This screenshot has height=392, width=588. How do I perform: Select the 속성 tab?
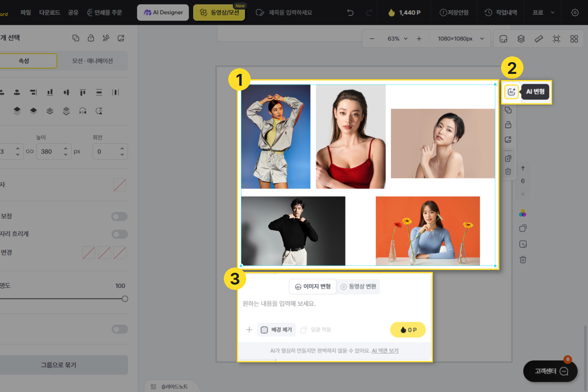point(24,61)
